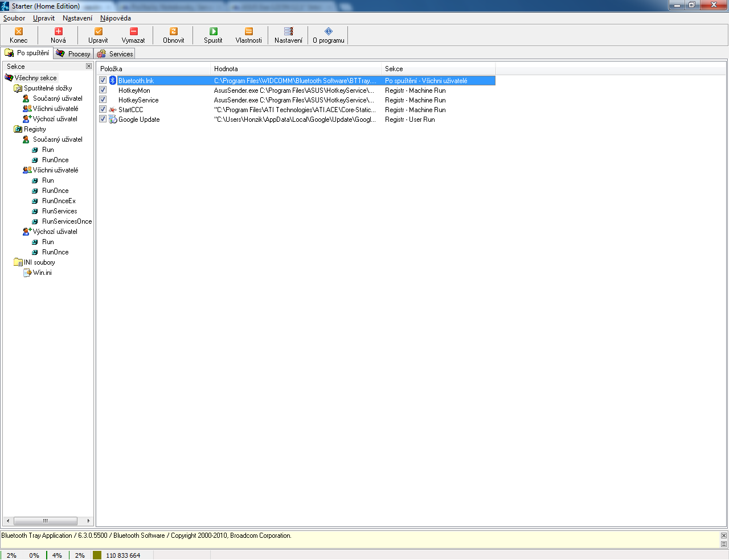Viewport: 729px width, 560px height.
Task: Select the Registry node icon
Action: [x=18, y=129]
